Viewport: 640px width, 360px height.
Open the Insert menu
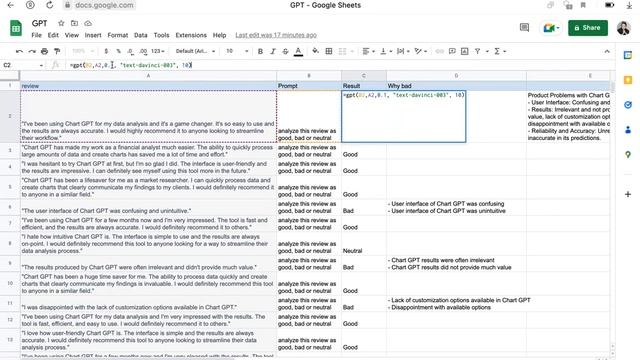point(93,36)
